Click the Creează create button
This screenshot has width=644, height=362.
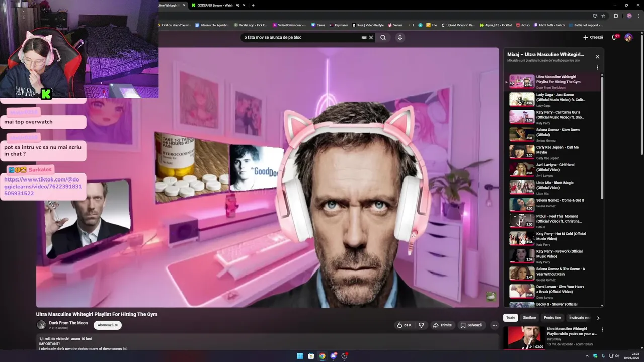(x=593, y=37)
